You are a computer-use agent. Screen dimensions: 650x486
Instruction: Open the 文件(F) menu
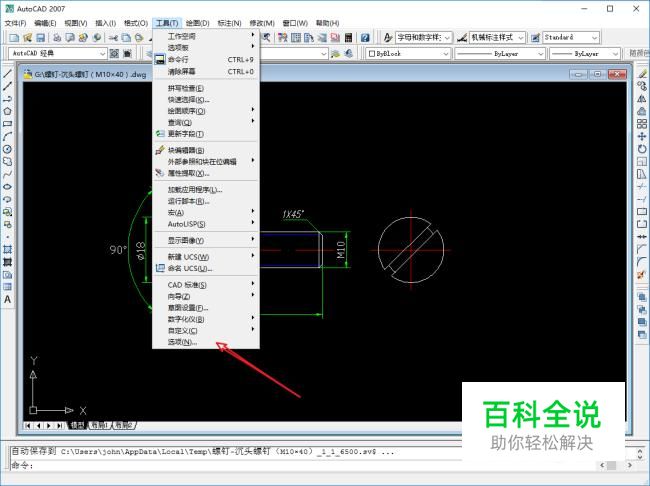15,23
